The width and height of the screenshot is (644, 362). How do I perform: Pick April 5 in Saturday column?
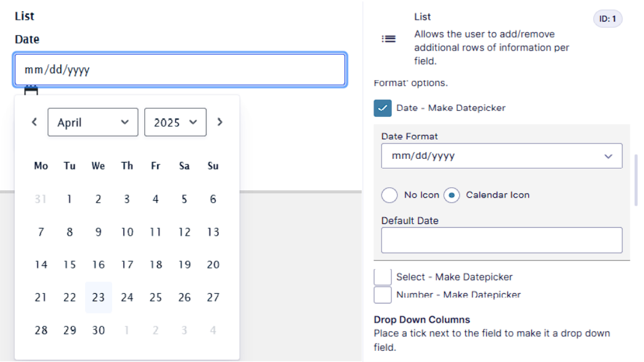point(184,199)
